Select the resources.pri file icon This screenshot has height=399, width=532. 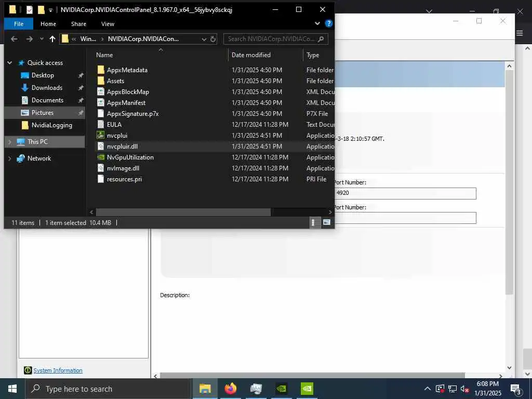(x=100, y=179)
